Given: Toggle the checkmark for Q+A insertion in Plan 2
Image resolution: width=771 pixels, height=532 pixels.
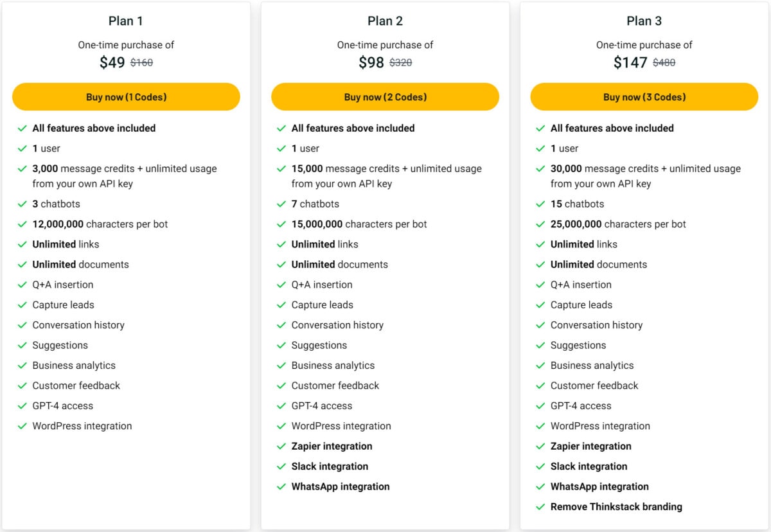Looking at the screenshot, I should coord(283,285).
